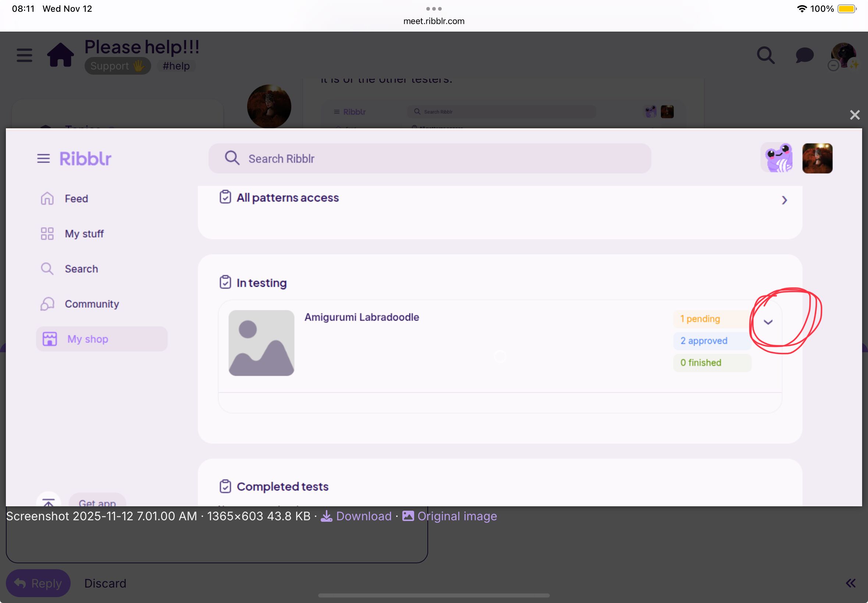The image size is (868, 603).
Task: Expand composer with double-chevron icon
Action: 850,583
